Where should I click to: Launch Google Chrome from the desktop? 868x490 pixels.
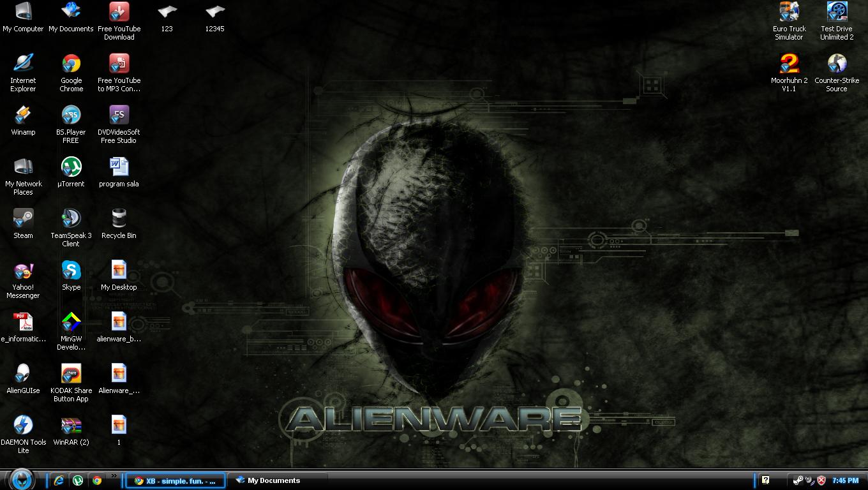(71, 73)
